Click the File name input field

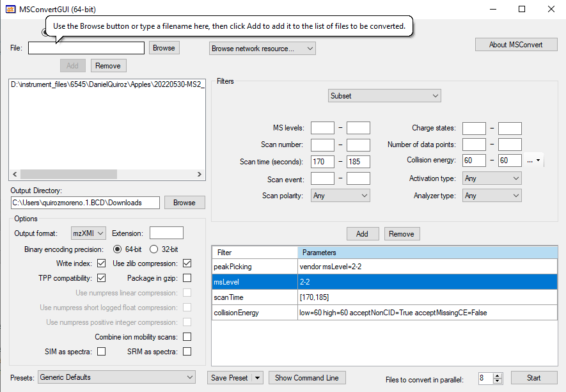86,48
